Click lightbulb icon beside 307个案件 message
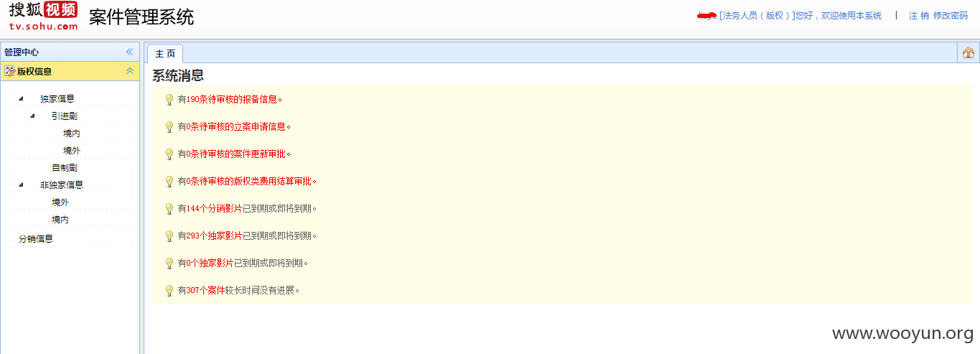Screen dimensions: 980x354 tap(169, 291)
